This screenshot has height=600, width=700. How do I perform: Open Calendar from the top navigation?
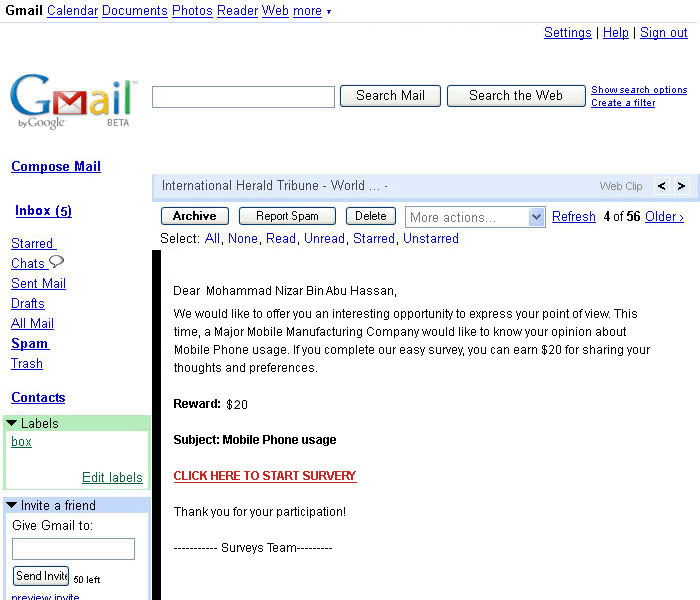point(72,10)
